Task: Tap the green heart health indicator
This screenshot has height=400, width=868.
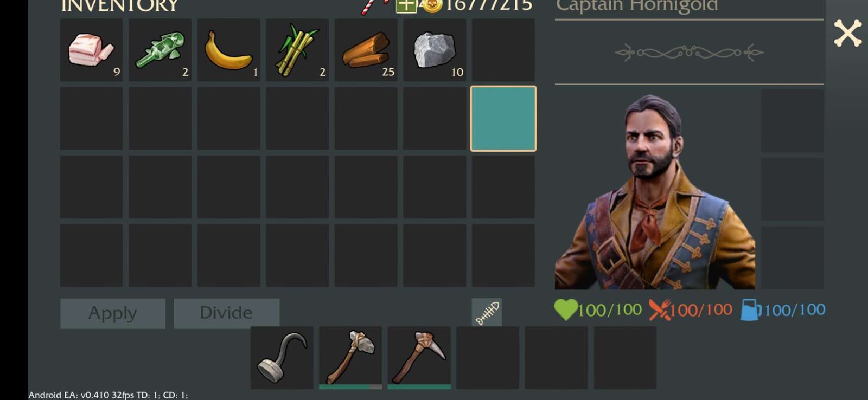Action: [566, 310]
